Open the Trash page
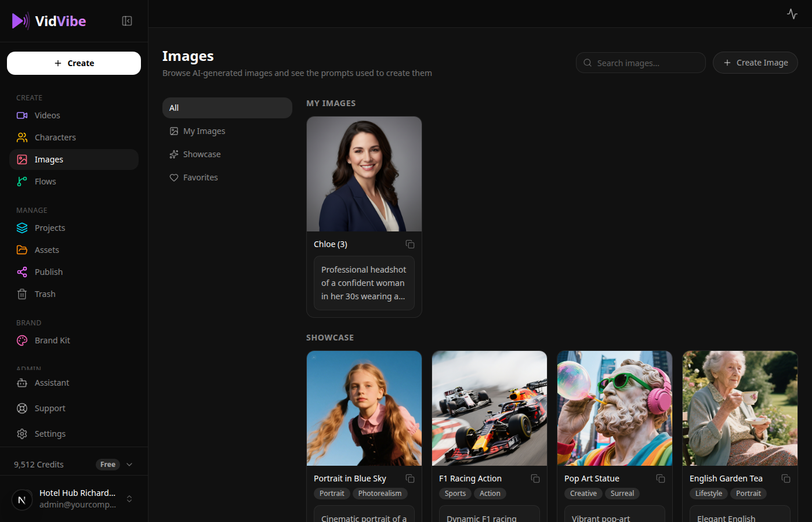The image size is (812, 522). pyautogui.click(x=74, y=294)
